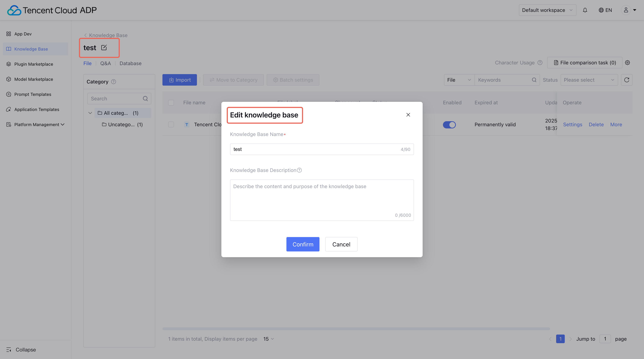
Task: Check the select-all checkbox in the table header
Action: click(x=171, y=103)
